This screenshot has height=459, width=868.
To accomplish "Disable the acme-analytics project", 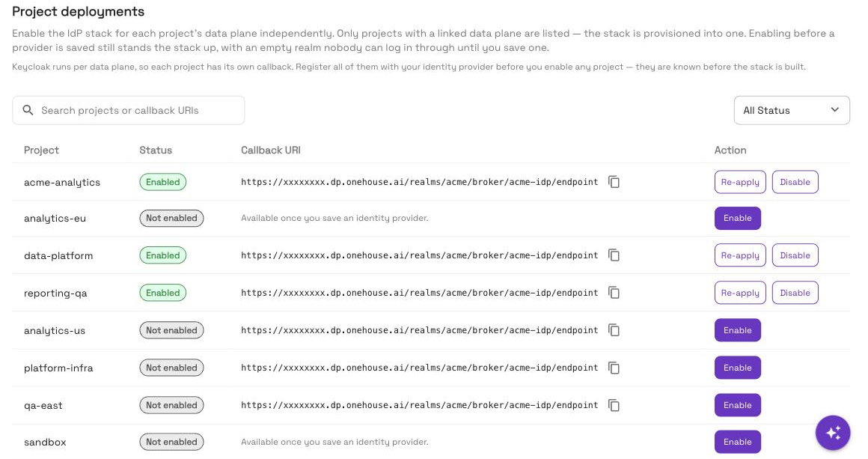I will (795, 182).
